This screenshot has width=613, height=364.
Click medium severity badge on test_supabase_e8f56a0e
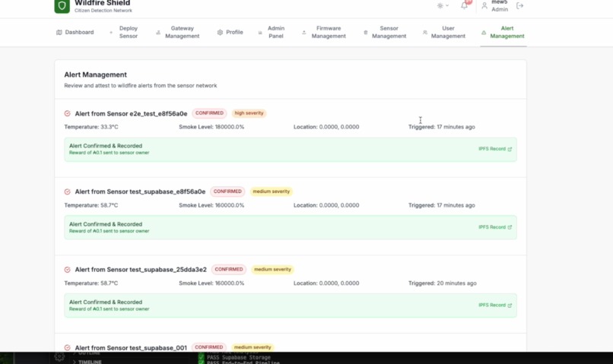272,191
